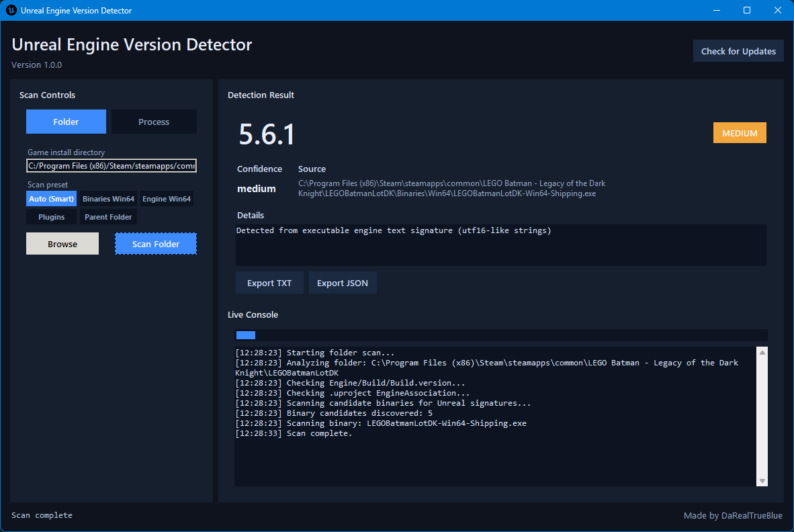Click 'Scanning binary: LEGOBatmanLotDK-Win64-Shipping.exe' log line
The image size is (794, 532).
381,423
